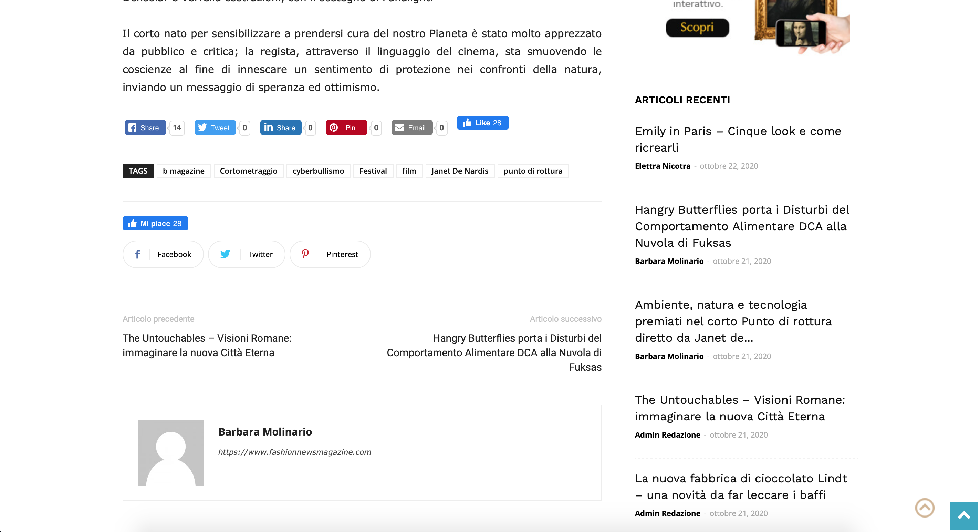Click the Facebook Like 28 button
Screen dimensions: 980x532
[482, 123]
